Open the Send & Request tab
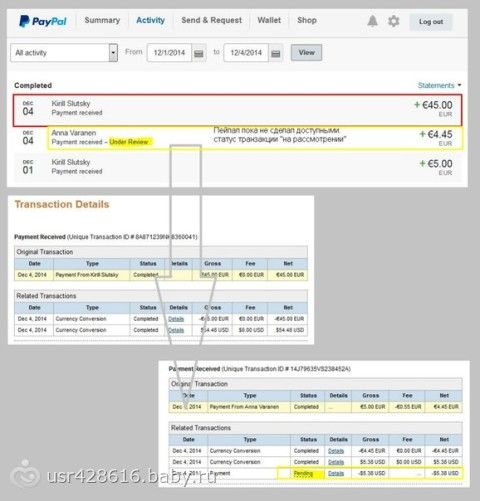The width and height of the screenshot is (480, 501). pos(212,20)
